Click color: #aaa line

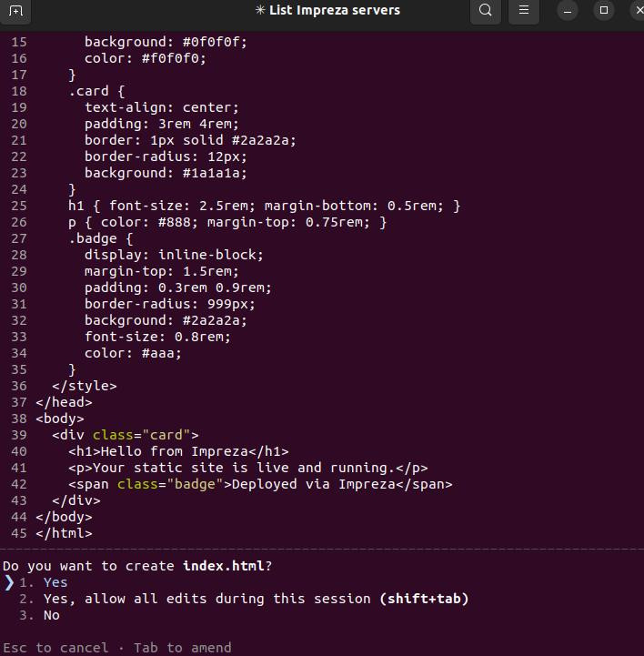click(133, 353)
